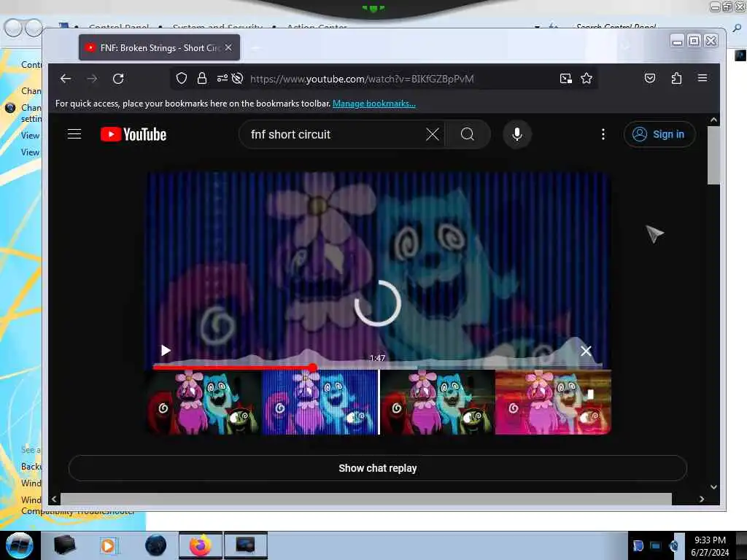Open Firefox extensions puzzle icon
This screenshot has height=560, width=747.
pos(676,78)
